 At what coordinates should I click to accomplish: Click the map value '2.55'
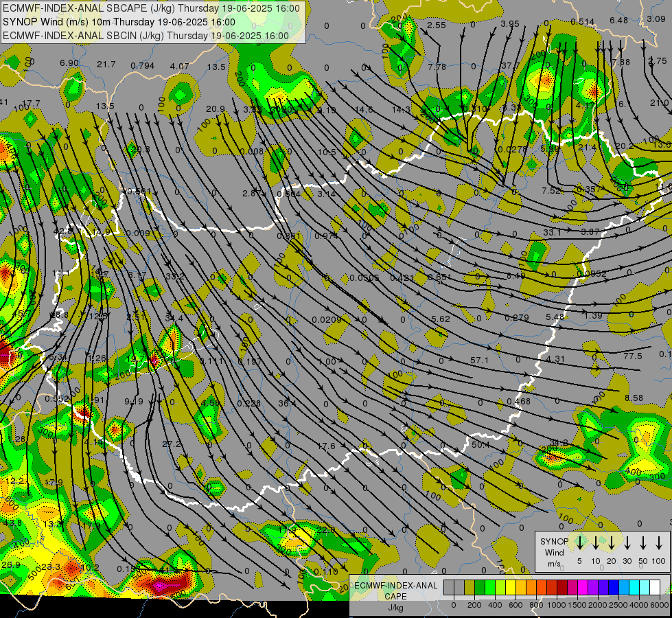click(x=437, y=25)
